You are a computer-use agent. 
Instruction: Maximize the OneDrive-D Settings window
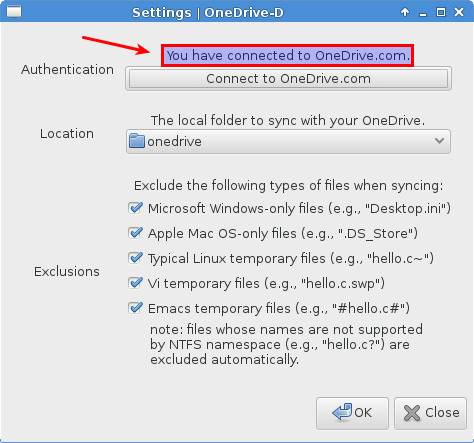[x=441, y=12]
